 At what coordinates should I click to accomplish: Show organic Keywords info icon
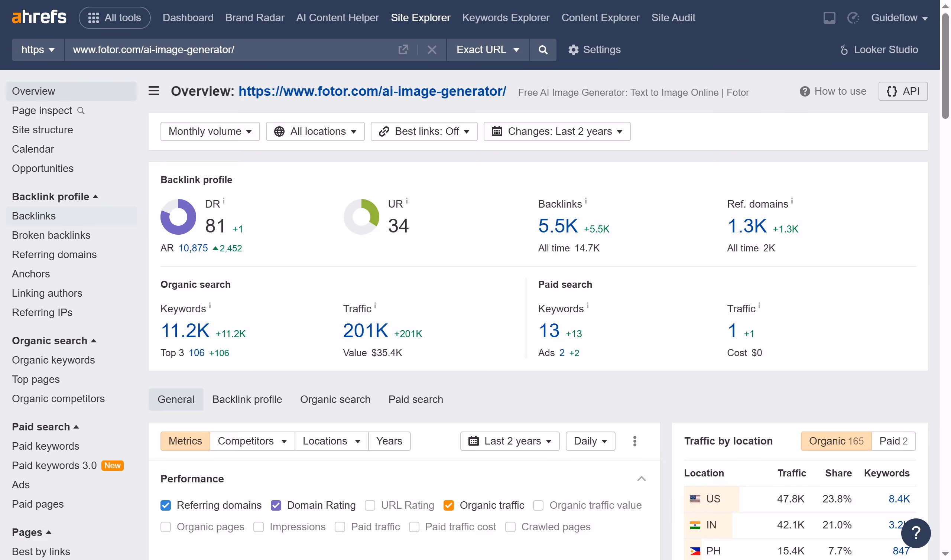210,306
